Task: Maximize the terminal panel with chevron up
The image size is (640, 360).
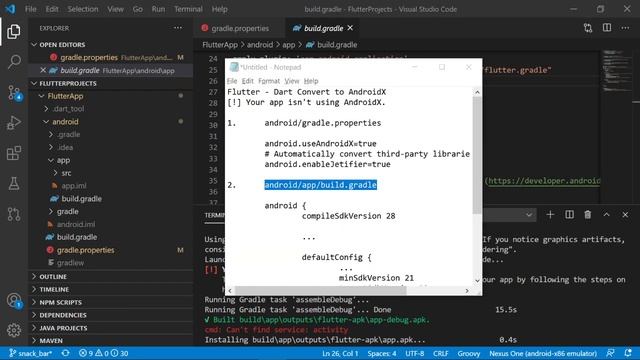Action: pos(607,215)
